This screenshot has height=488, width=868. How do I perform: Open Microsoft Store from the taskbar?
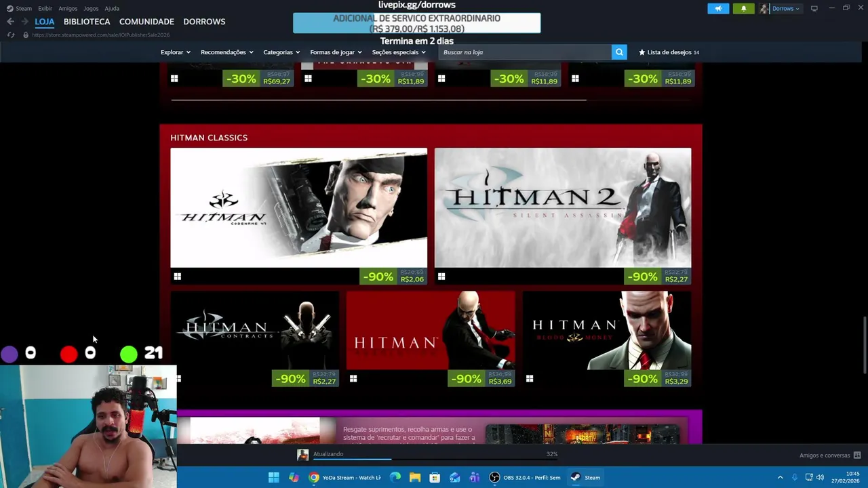tap(435, 478)
